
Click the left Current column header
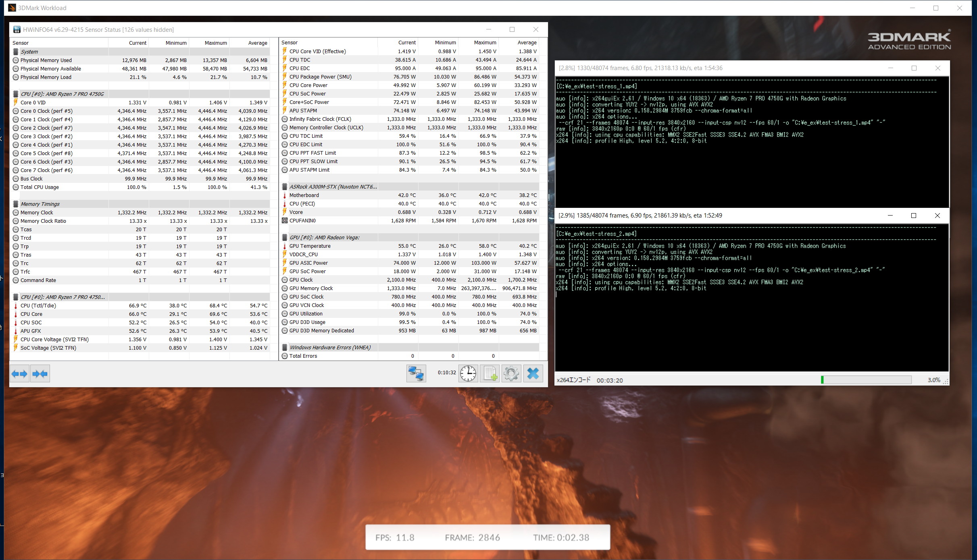129,43
